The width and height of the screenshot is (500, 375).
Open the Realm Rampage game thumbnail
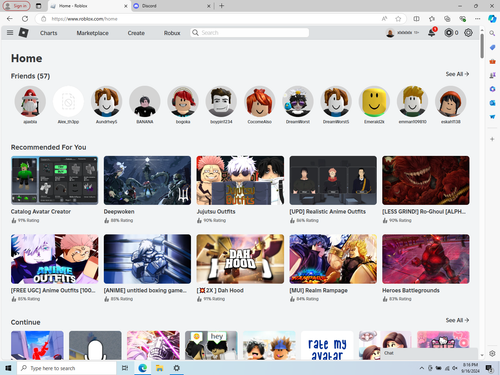coord(333,259)
